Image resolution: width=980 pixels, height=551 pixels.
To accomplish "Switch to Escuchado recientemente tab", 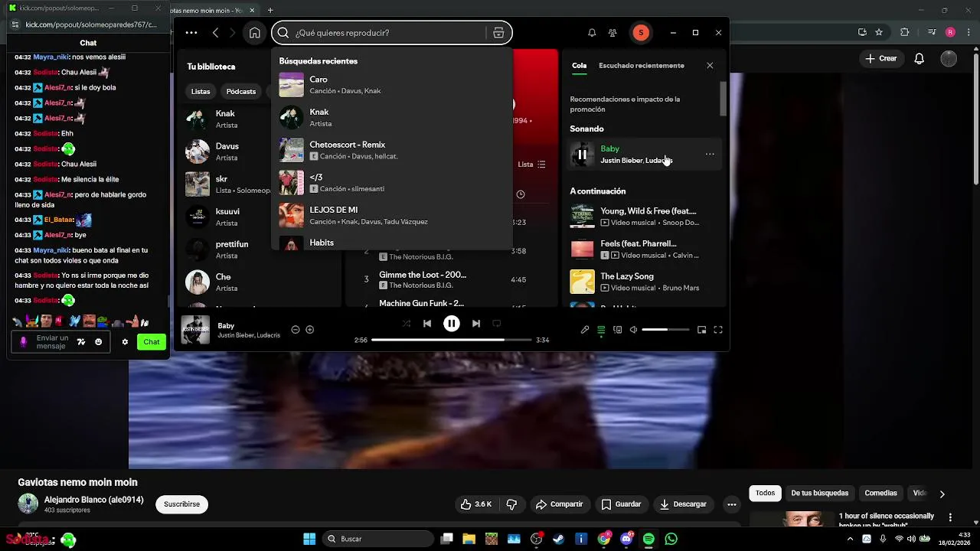I will tap(642, 66).
